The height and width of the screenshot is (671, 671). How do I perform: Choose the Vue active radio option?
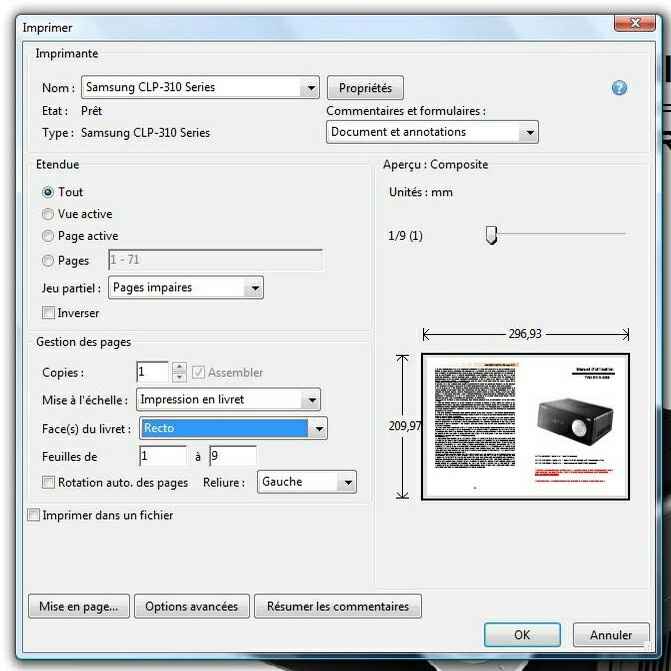48,214
